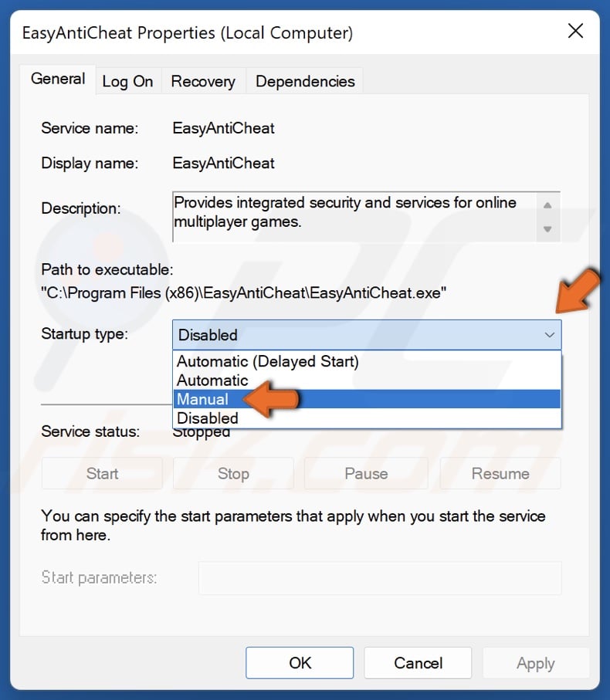610x700 pixels.
Task: Click the Start parameters input field
Action: 380,577
